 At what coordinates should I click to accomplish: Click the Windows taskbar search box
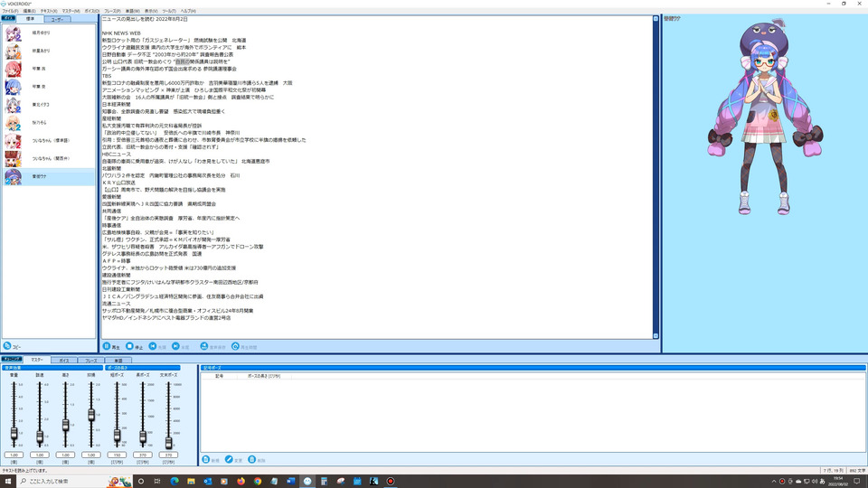[x=75, y=482]
